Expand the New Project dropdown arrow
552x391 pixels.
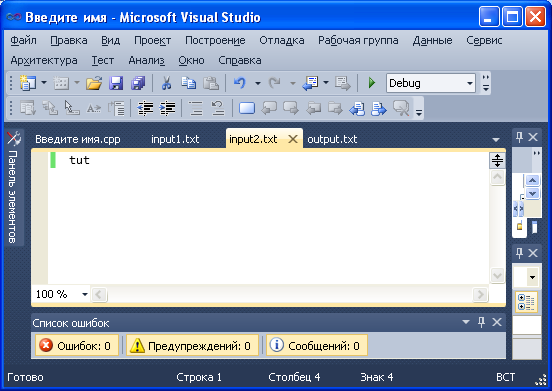tap(44, 83)
